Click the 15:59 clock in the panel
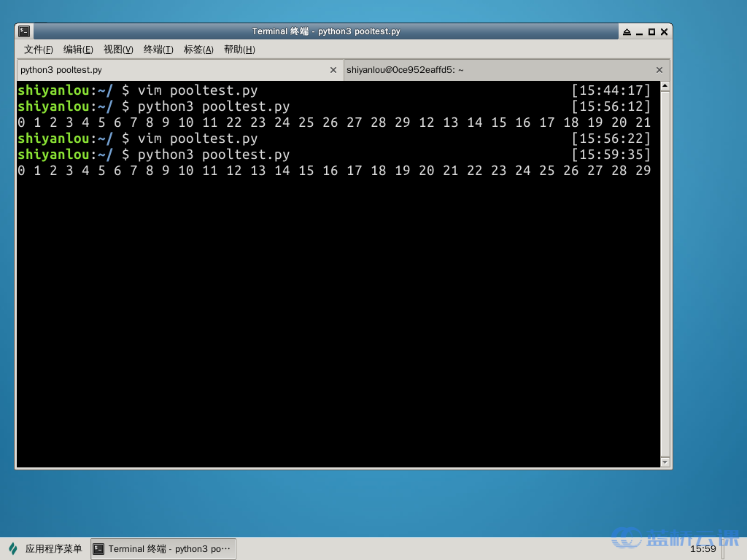Screen dimensions: 747x560 (x=703, y=549)
